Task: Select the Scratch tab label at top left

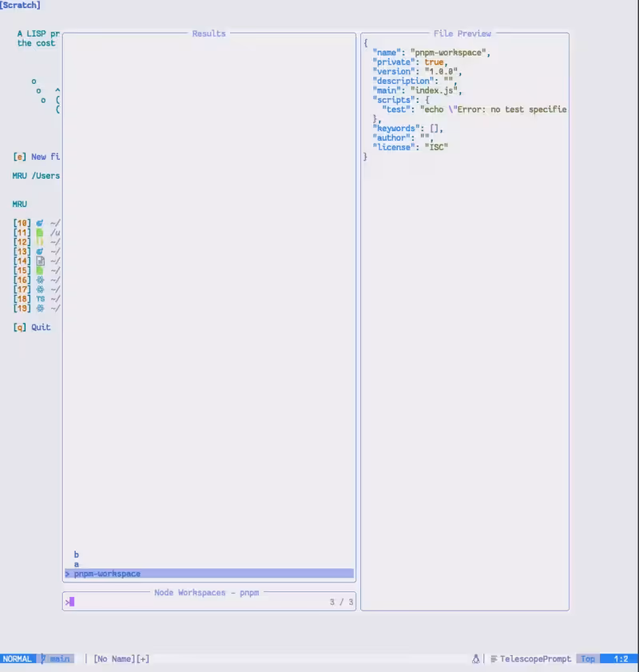Action: 20,6
